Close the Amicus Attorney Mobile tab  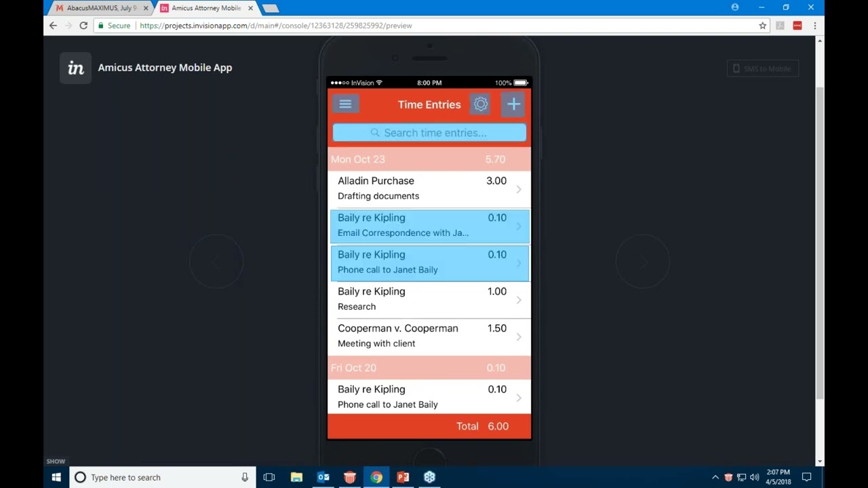pos(250,8)
